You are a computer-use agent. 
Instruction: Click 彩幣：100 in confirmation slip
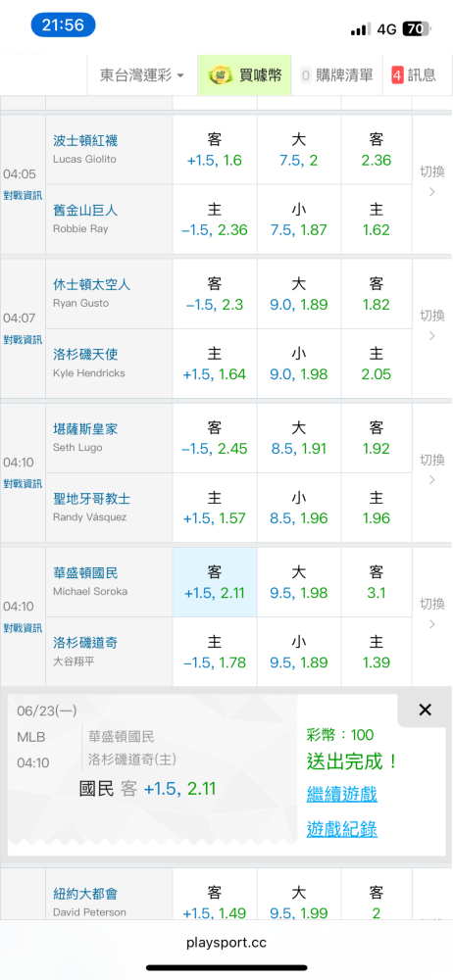[340, 735]
